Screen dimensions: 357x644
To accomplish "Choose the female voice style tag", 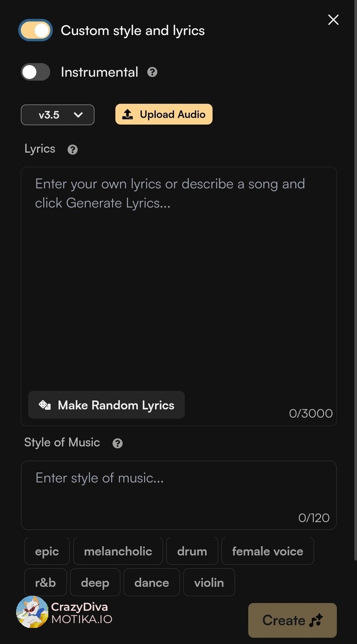I will click(x=267, y=551).
